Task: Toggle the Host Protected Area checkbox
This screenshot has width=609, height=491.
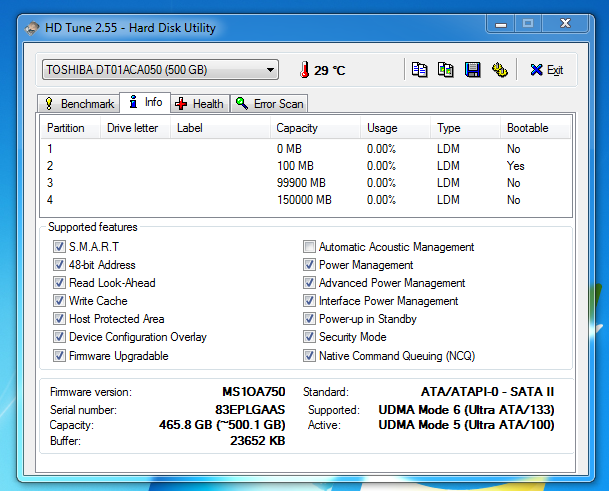Action: click(x=59, y=319)
